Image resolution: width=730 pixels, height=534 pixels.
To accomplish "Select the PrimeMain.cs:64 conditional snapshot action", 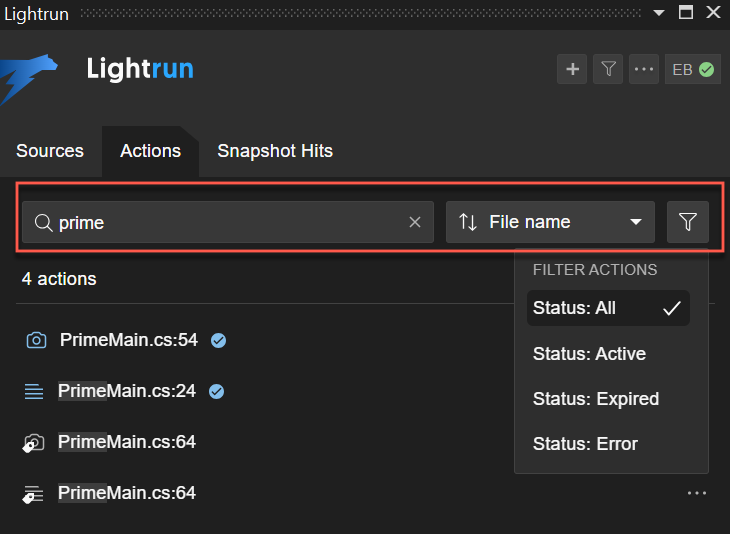I will 126,441.
